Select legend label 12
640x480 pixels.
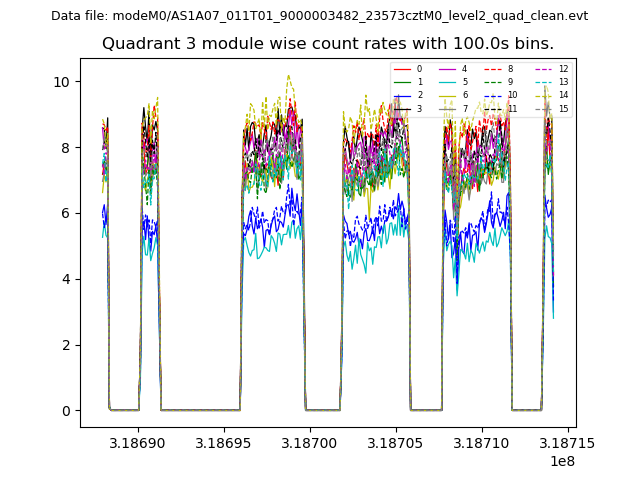click(563, 69)
